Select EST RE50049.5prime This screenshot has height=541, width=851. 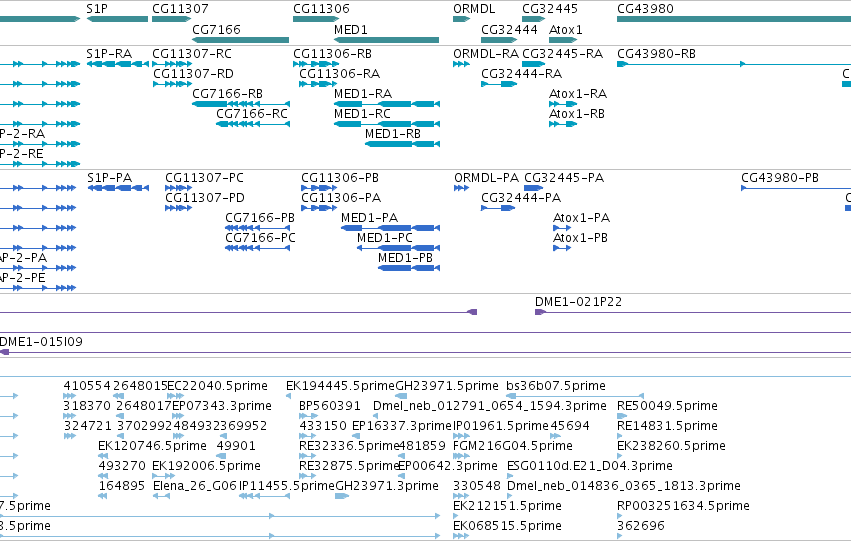[x=622, y=416]
